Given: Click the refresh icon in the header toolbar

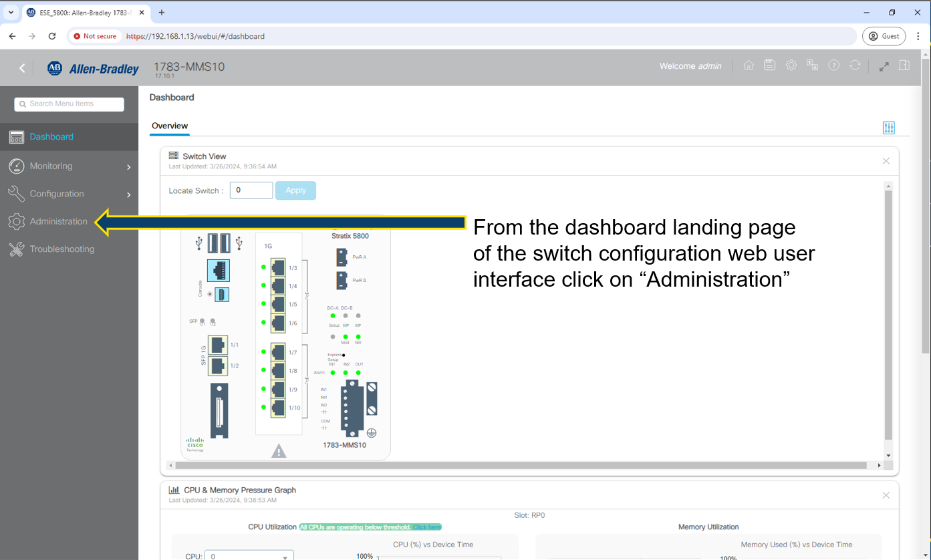Looking at the screenshot, I should pyautogui.click(x=855, y=65).
